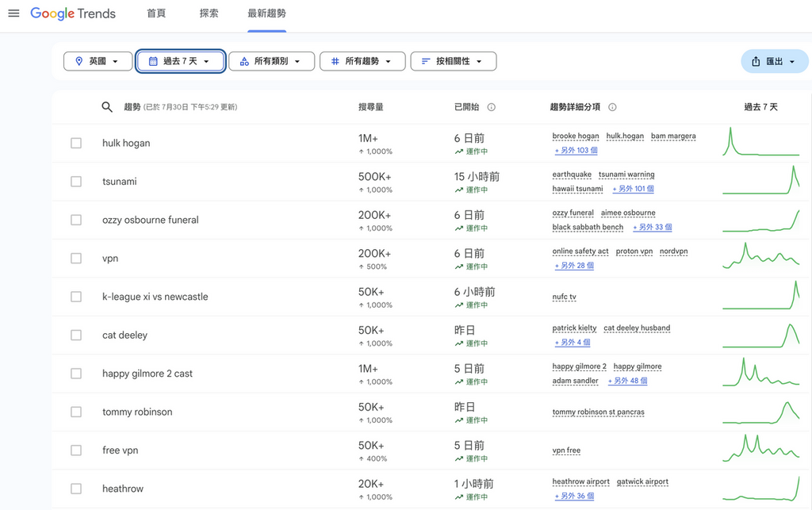The height and width of the screenshot is (510, 812).
Task: Select the tommy robinson checkbox
Action: [x=76, y=412]
